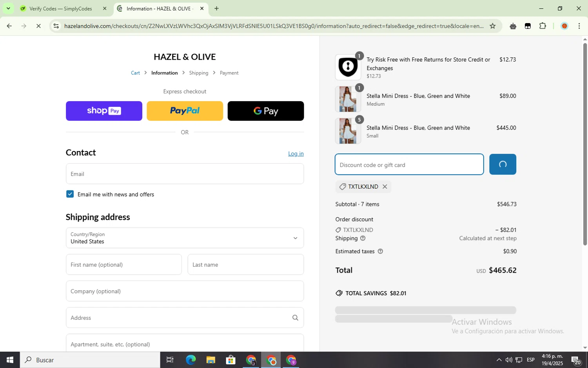The height and width of the screenshot is (368, 588).
Task: Show Shipping help tooltip icon
Action: (x=363, y=238)
